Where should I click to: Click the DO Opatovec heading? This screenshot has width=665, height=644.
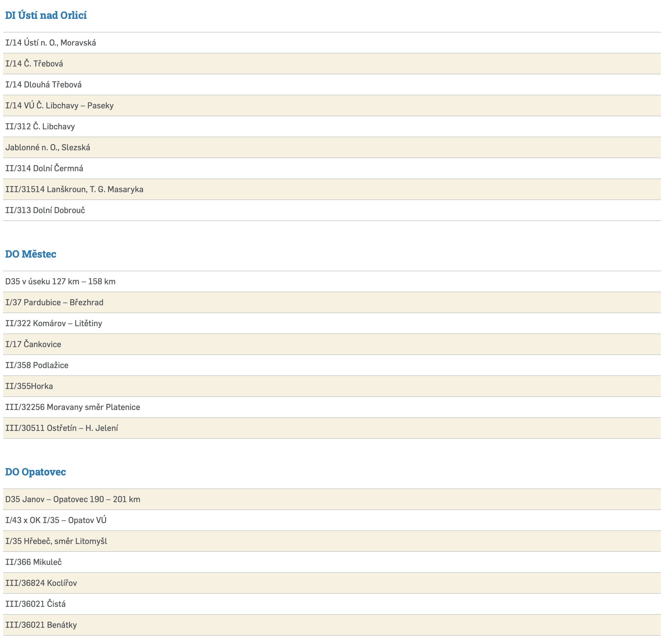[x=35, y=472]
